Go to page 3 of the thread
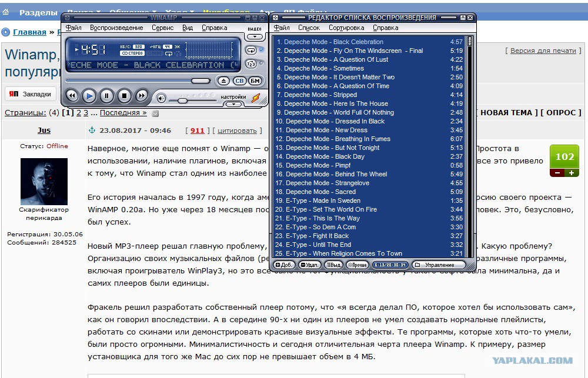 [86, 113]
